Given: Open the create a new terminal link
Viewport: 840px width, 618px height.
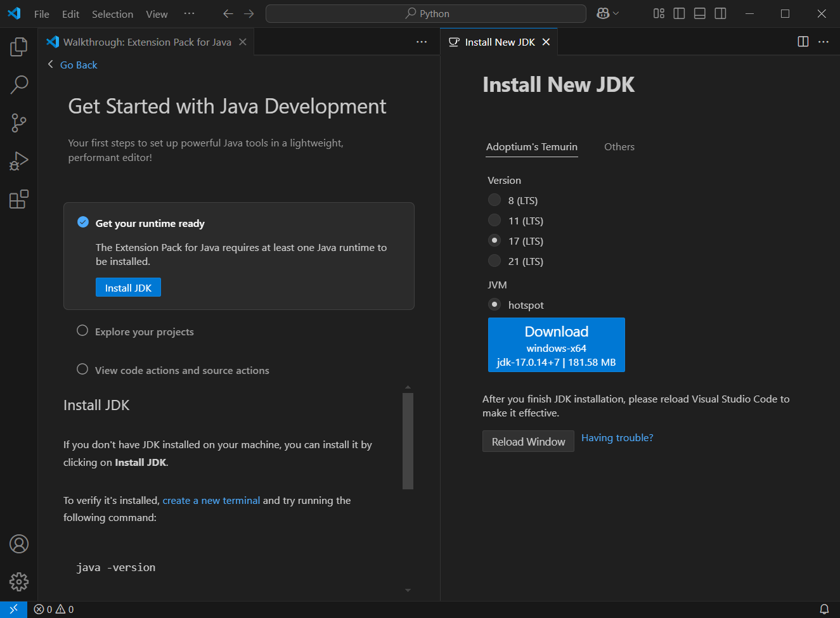Looking at the screenshot, I should coord(211,501).
